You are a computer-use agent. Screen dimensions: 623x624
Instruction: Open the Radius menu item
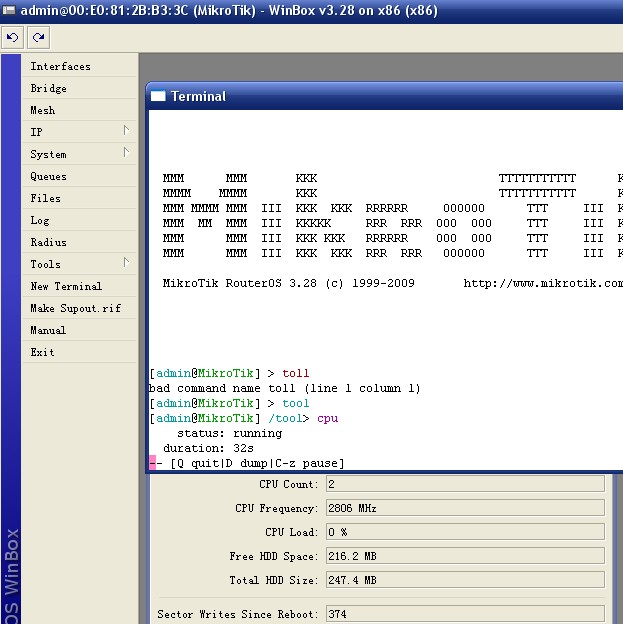pyautogui.click(x=80, y=242)
